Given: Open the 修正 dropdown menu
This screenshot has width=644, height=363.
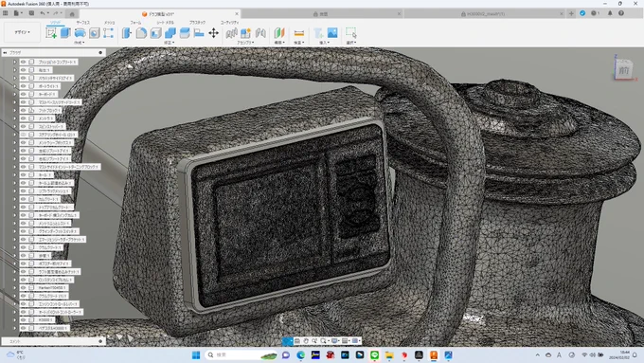Looking at the screenshot, I should click(170, 43).
